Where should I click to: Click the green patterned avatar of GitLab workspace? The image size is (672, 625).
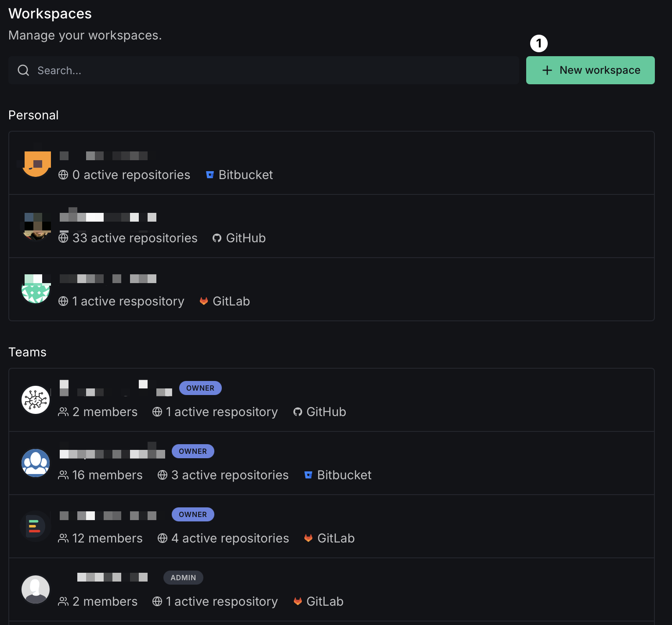pyautogui.click(x=36, y=289)
